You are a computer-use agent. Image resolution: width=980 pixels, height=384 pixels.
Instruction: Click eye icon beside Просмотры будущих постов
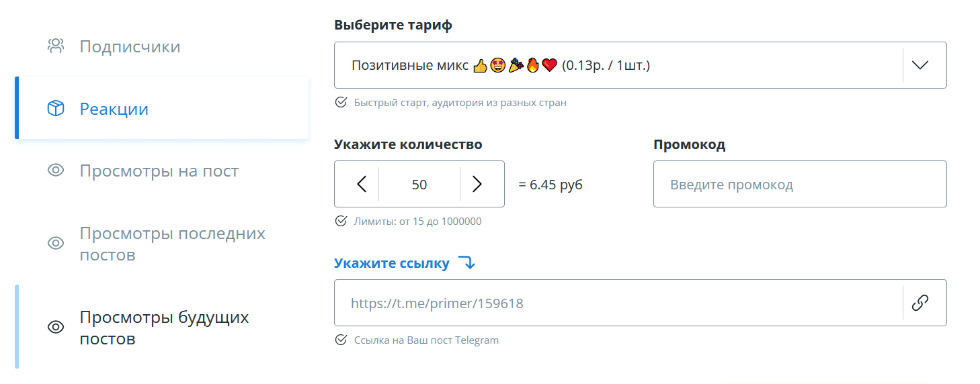point(56,327)
